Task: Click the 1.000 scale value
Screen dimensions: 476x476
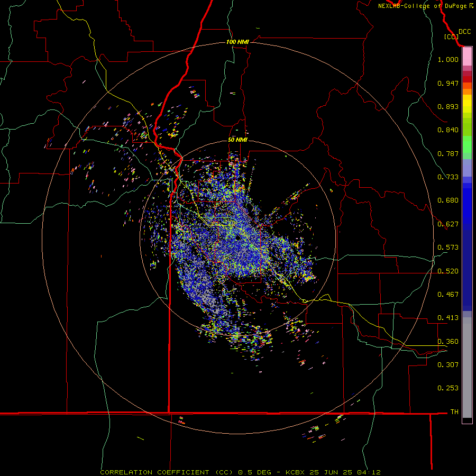Action: pyautogui.click(x=448, y=59)
